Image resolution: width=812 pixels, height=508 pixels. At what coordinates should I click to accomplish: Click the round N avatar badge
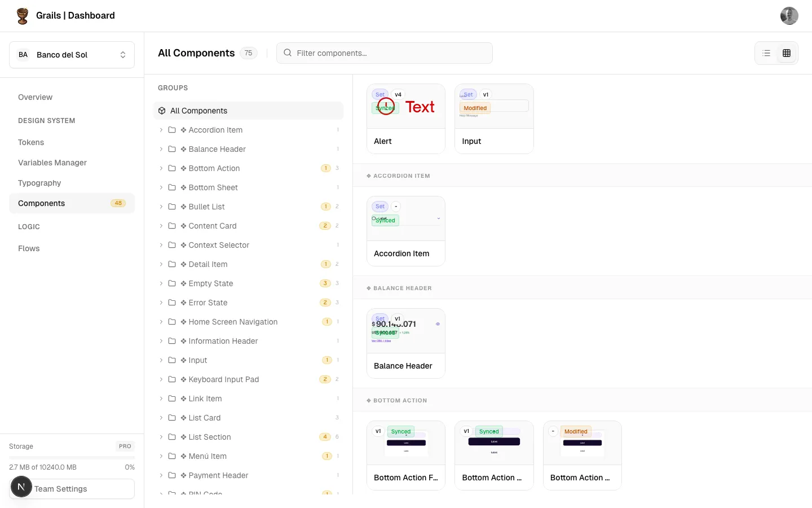click(21, 487)
